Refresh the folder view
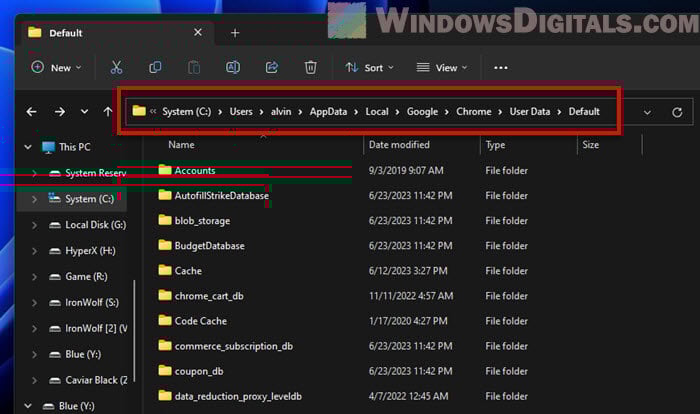The height and width of the screenshot is (414, 700). tap(677, 112)
